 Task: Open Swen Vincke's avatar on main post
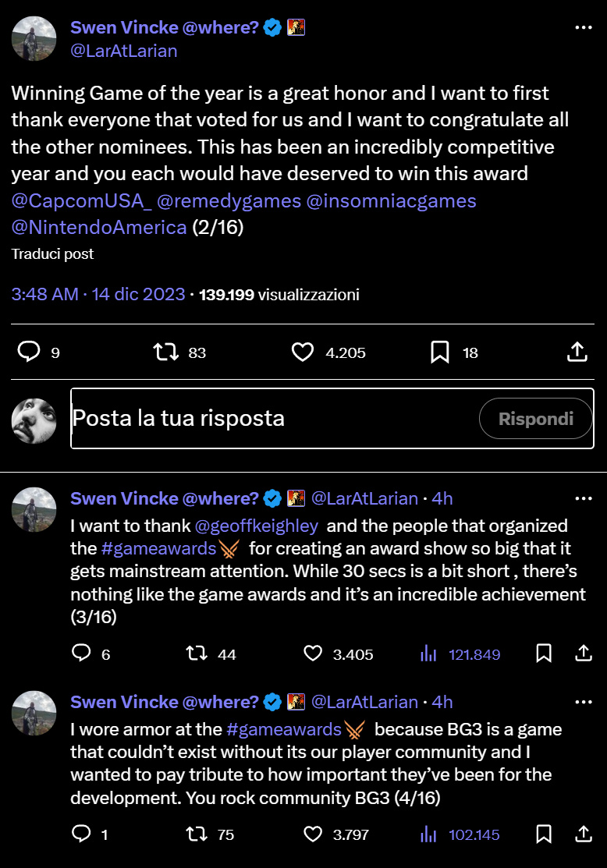coord(34,37)
